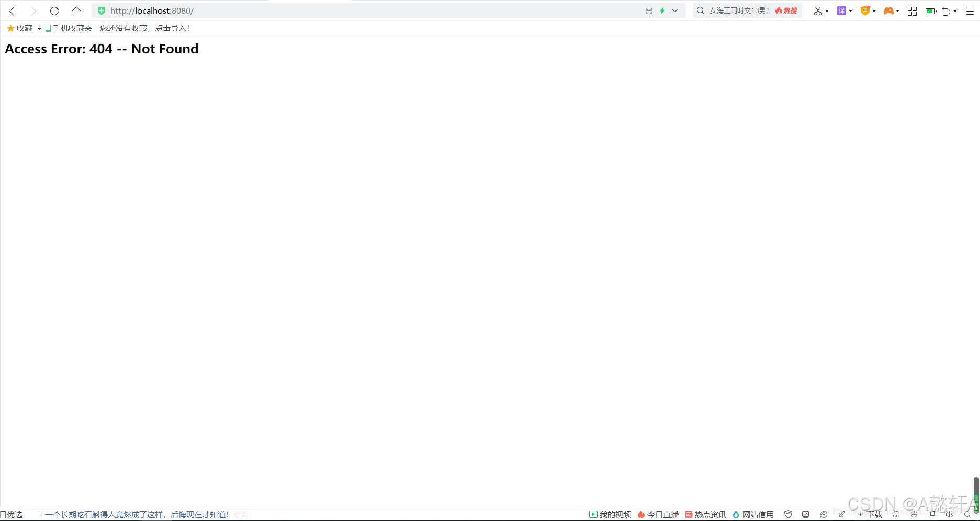
Task: Click the status bar icon right of 下载
Action: point(896,515)
